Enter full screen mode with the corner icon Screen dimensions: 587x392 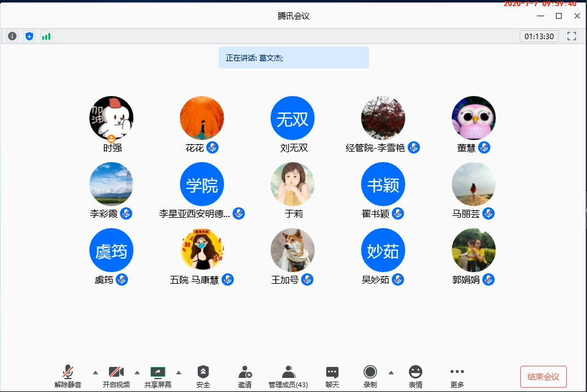[x=572, y=36]
